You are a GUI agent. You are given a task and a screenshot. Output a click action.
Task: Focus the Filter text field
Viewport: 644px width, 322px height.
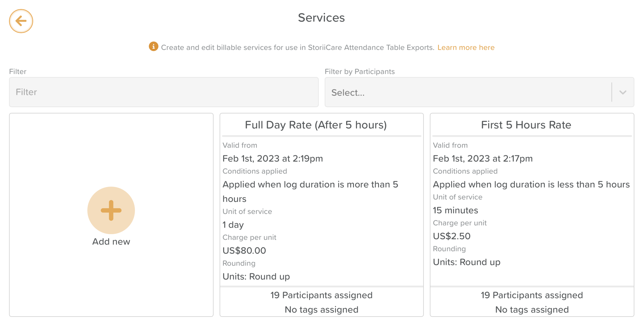(164, 92)
